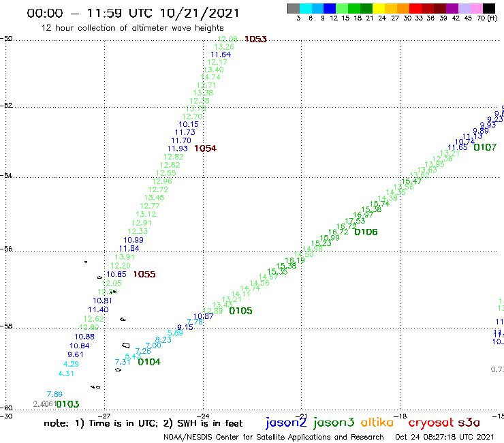Viewport: 504px width, 443px height.
Task: Click the pink swatch in the legend
Action: (x=476, y=8)
